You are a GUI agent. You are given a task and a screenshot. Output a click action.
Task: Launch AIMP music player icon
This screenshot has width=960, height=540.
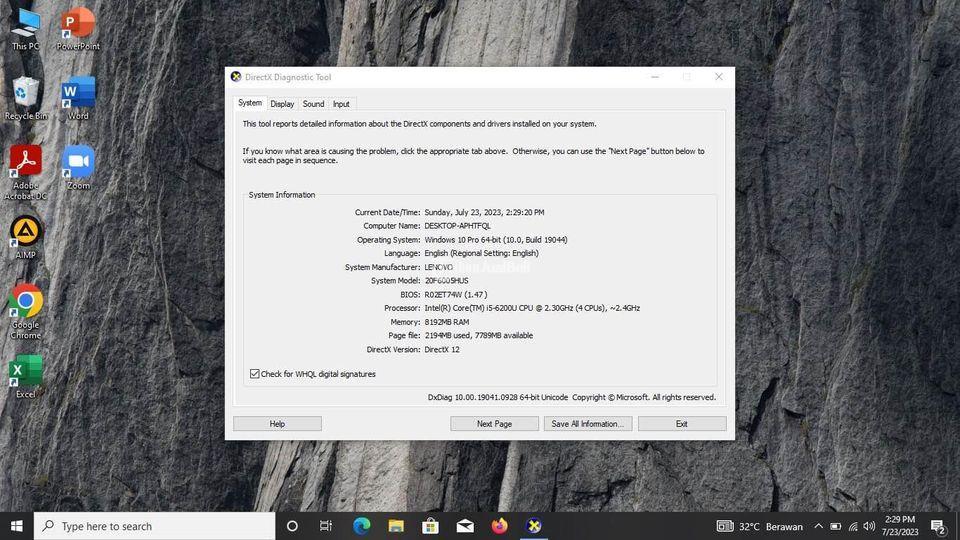click(25, 232)
